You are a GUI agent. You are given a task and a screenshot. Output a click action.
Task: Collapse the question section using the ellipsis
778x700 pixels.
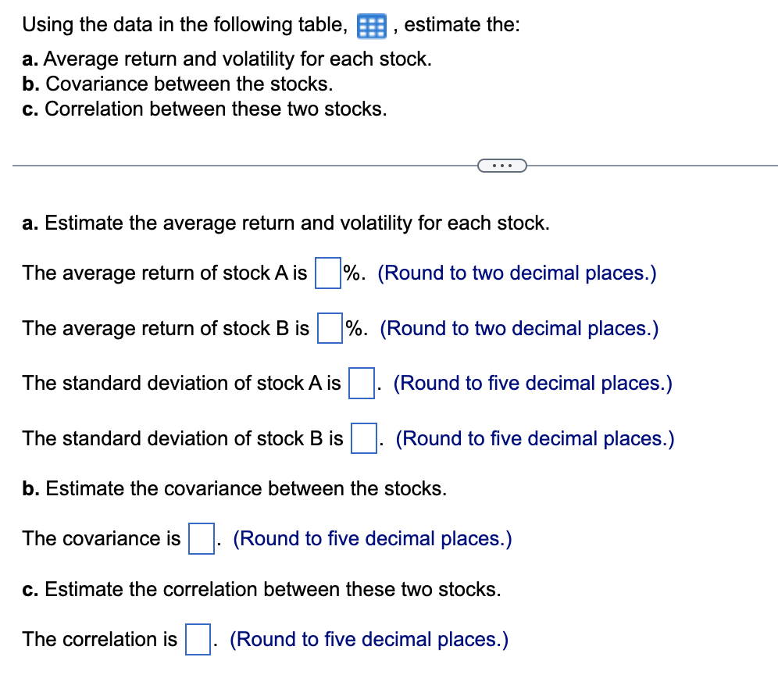coord(502,165)
